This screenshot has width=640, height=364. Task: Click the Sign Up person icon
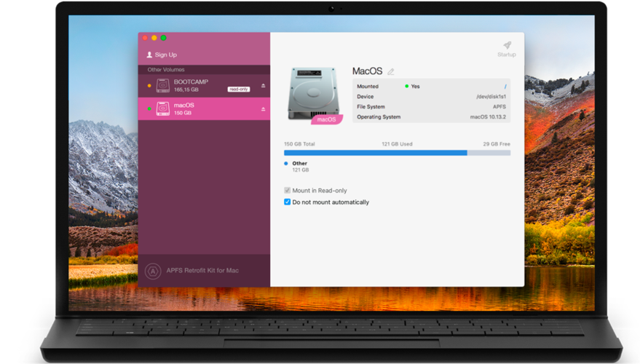149,55
